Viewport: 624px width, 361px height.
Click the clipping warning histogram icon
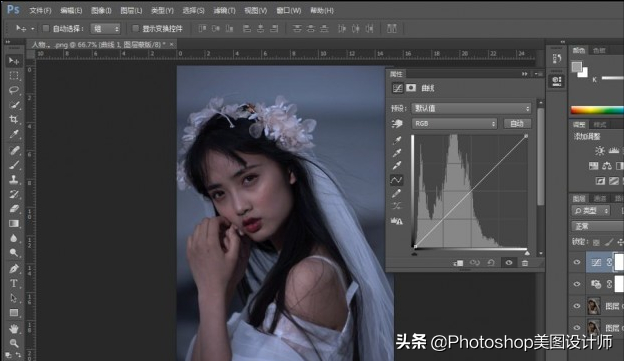point(396,221)
